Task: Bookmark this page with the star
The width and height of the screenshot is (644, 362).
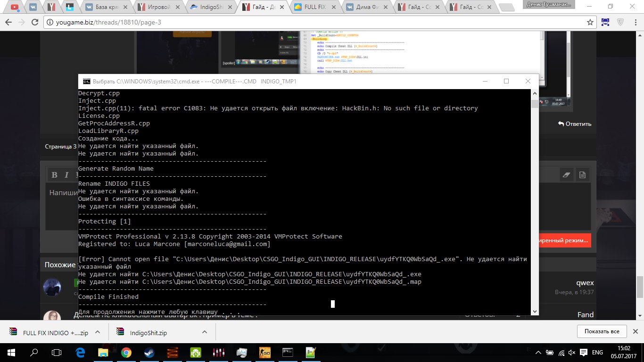Action: coord(590,22)
